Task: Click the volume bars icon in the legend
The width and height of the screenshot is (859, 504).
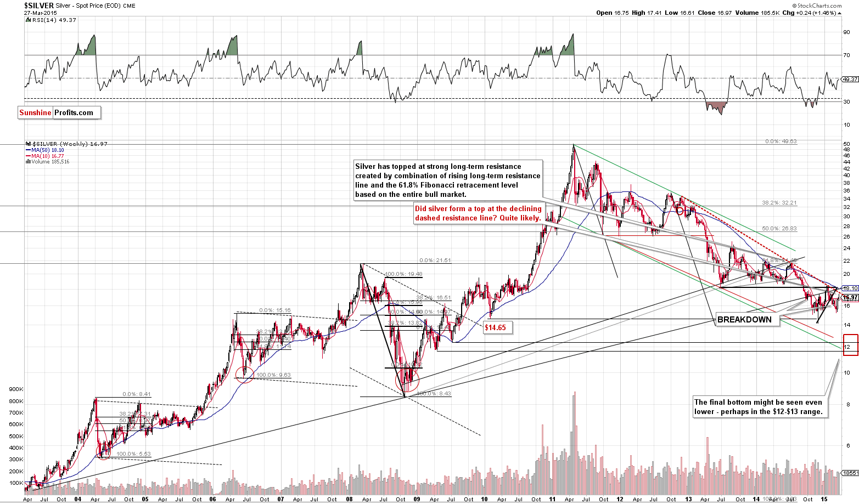Action: pos(27,162)
